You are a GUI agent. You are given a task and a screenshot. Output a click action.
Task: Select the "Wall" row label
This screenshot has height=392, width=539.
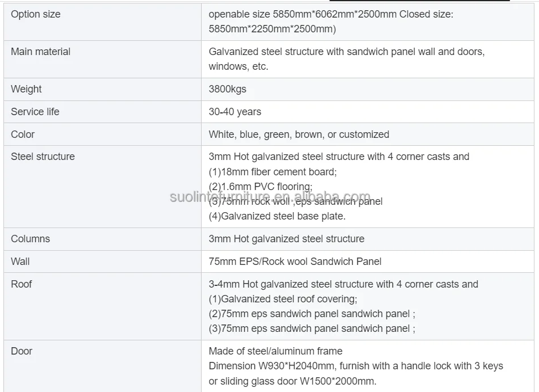(x=20, y=262)
